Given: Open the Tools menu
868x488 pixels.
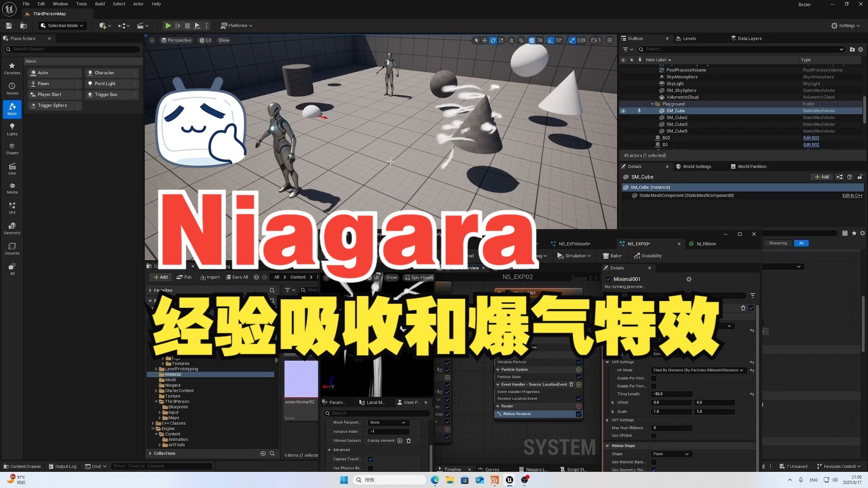Looking at the screenshot, I should point(81,4).
